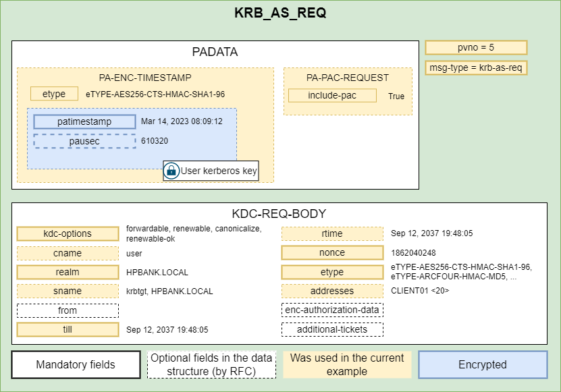Select the rtime field box

tap(332, 233)
